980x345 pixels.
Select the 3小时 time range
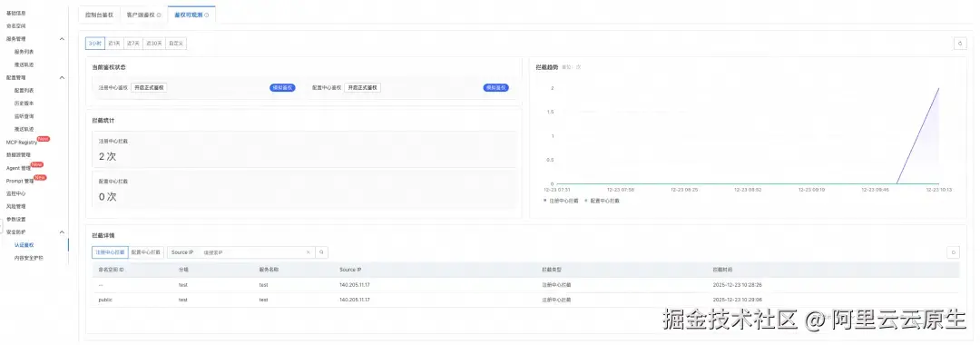click(94, 44)
